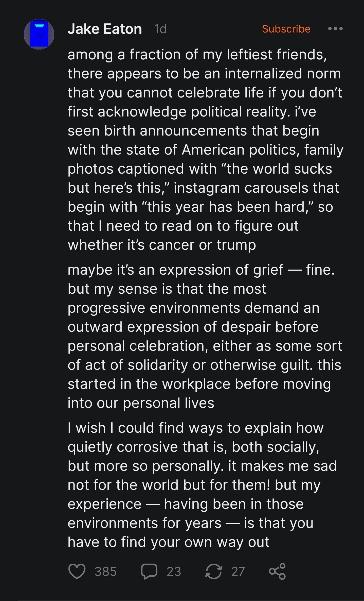Click the "1d" post timestamp
Viewport: 364px width, 601px height.
tap(160, 29)
